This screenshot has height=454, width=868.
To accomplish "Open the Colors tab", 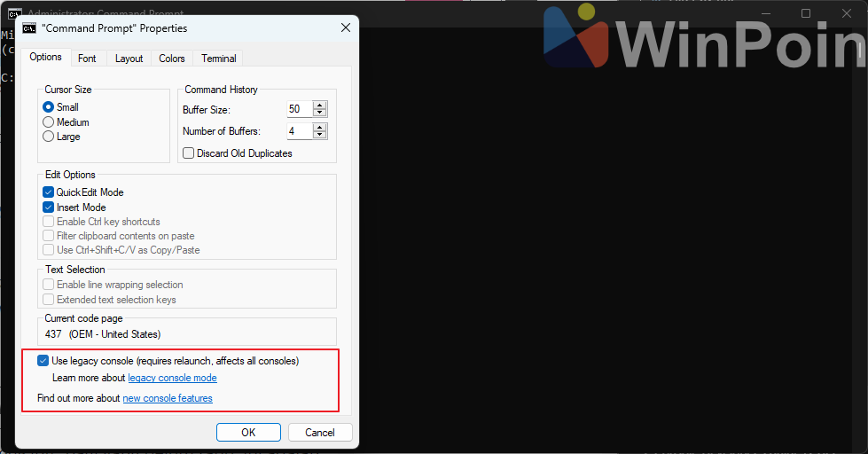I will (x=172, y=59).
